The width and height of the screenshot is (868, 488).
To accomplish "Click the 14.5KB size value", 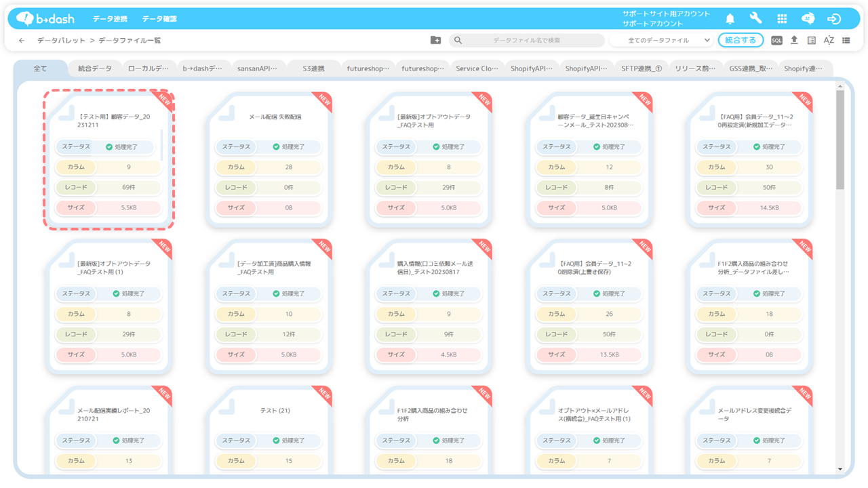I will pyautogui.click(x=769, y=207).
